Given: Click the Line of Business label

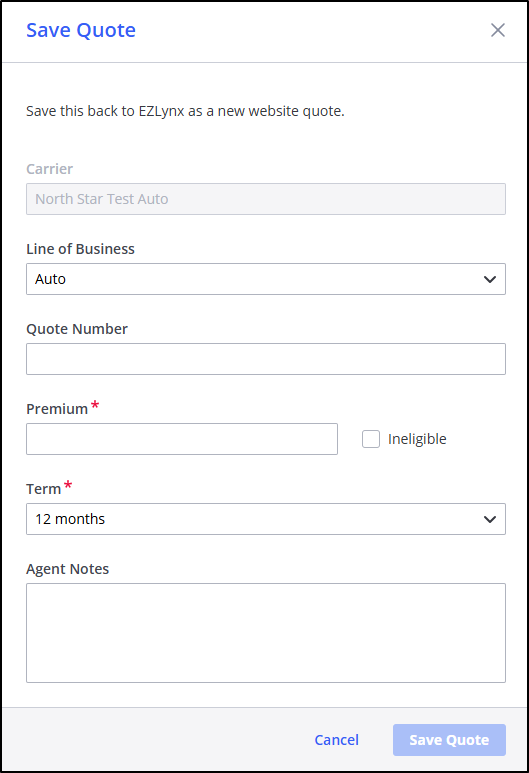Looking at the screenshot, I should 80,249.
